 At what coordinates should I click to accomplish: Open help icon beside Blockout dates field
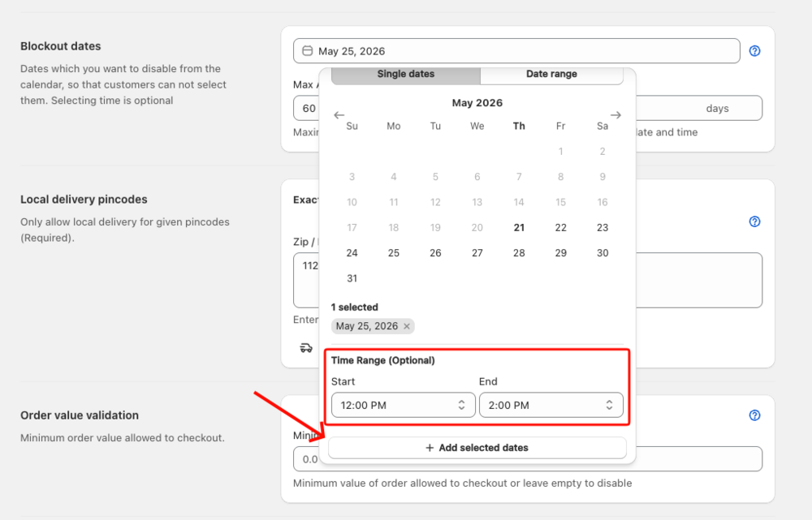754,51
